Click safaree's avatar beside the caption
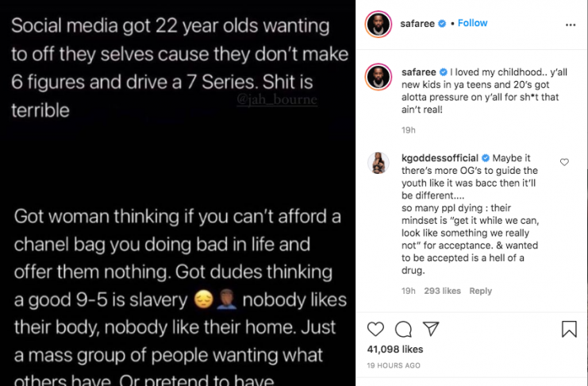The image size is (588, 386). click(377, 76)
